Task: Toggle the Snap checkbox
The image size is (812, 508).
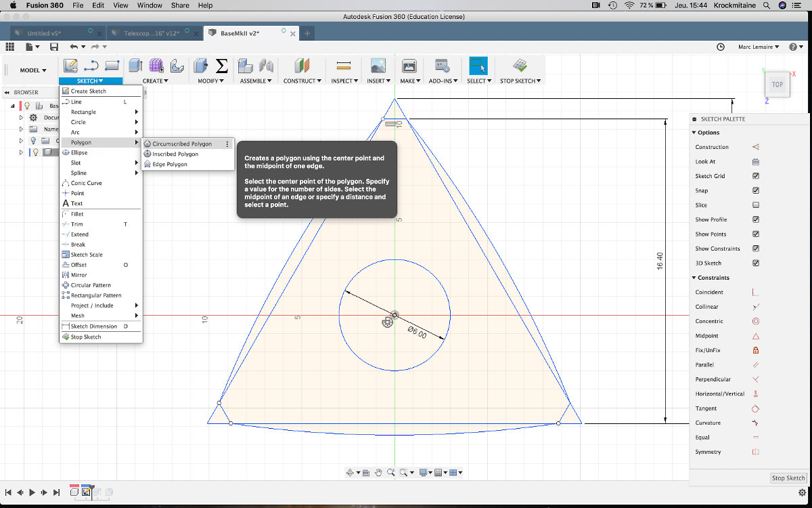Action: 756,190
